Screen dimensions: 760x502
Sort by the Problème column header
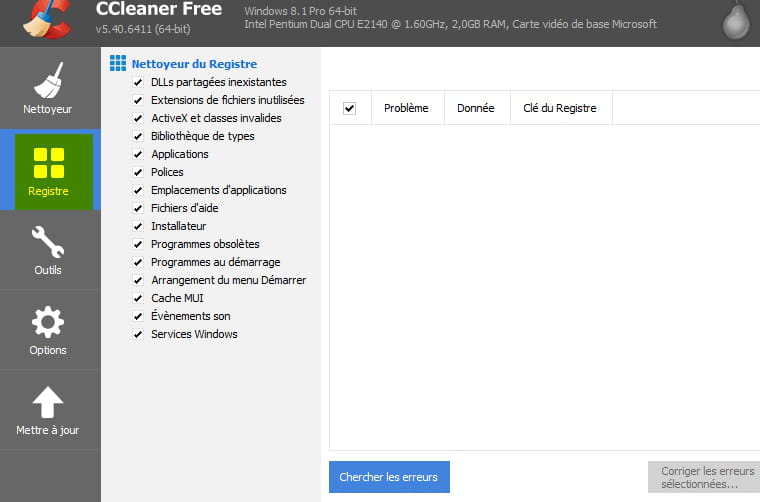click(408, 108)
